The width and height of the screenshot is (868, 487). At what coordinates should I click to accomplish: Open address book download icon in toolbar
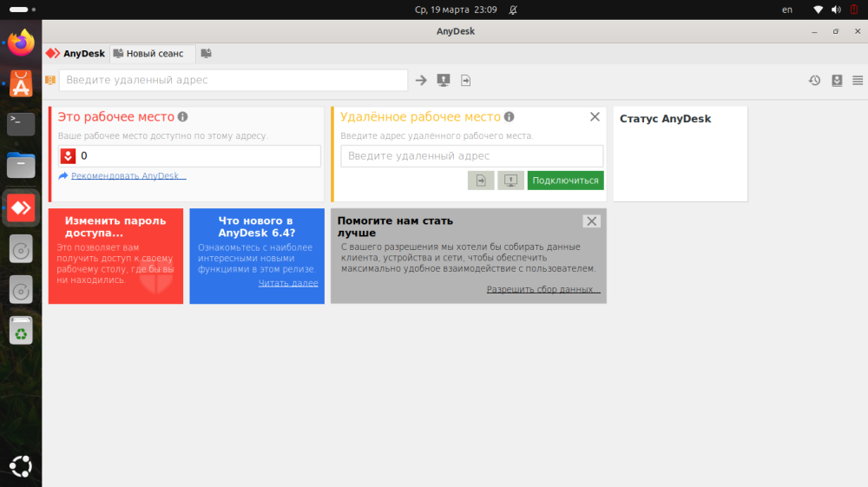(x=837, y=80)
